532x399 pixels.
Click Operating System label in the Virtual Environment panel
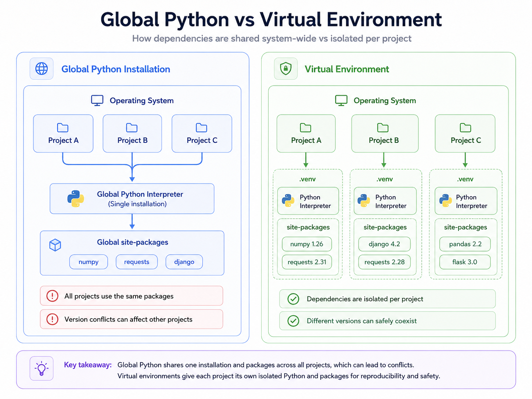click(x=385, y=101)
